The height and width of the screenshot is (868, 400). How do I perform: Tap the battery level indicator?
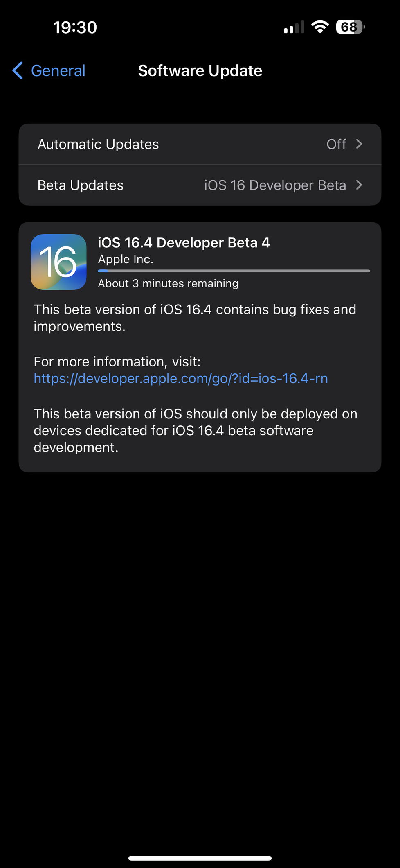350,27
